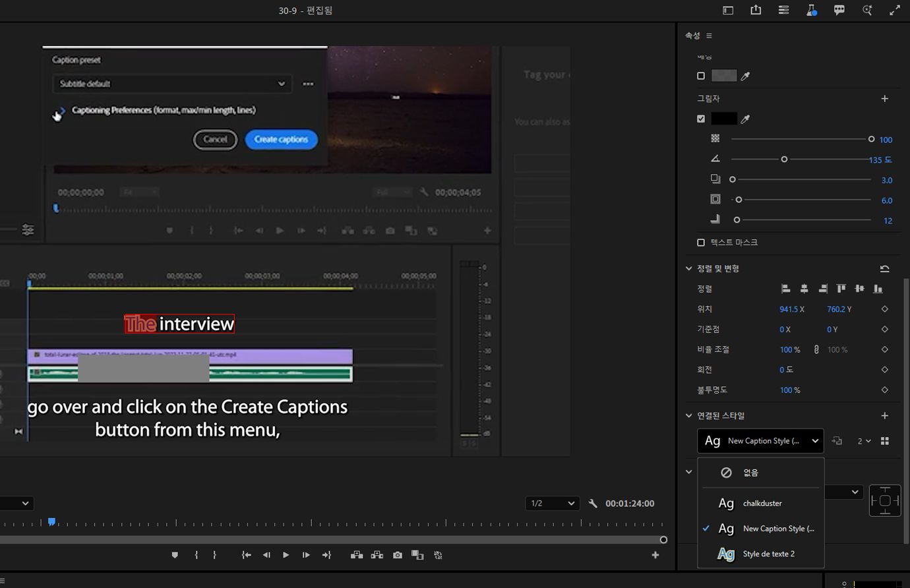The image size is (910, 588).
Task: Collapse the 정렬 및 변형 section
Action: (689, 269)
